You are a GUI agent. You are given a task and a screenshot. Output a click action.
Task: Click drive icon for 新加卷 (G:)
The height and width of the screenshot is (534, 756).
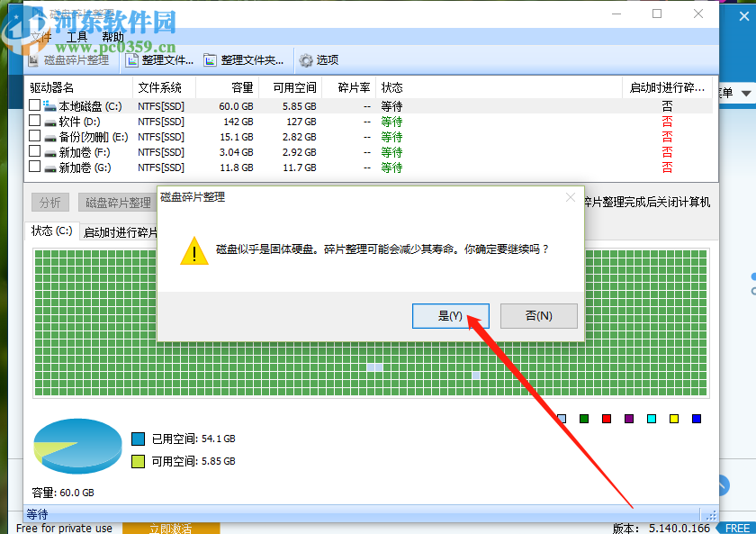click(50, 168)
